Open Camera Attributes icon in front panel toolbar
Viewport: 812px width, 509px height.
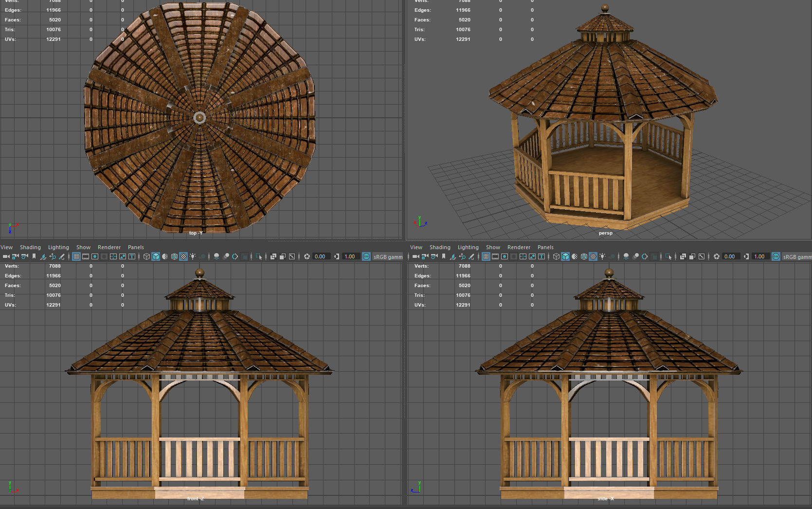(24, 256)
